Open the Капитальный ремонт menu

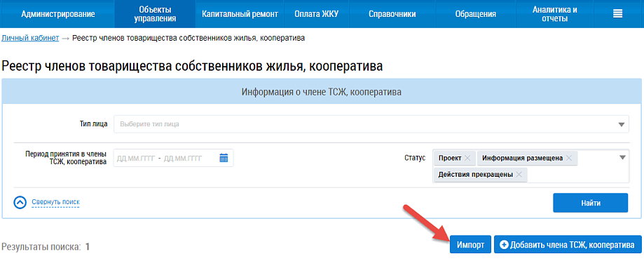(x=240, y=14)
